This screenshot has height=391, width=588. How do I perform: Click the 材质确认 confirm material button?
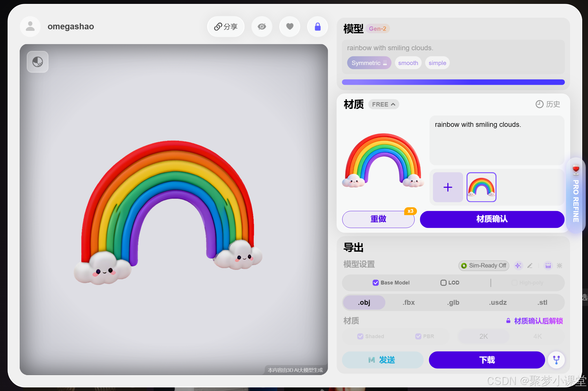coord(492,219)
